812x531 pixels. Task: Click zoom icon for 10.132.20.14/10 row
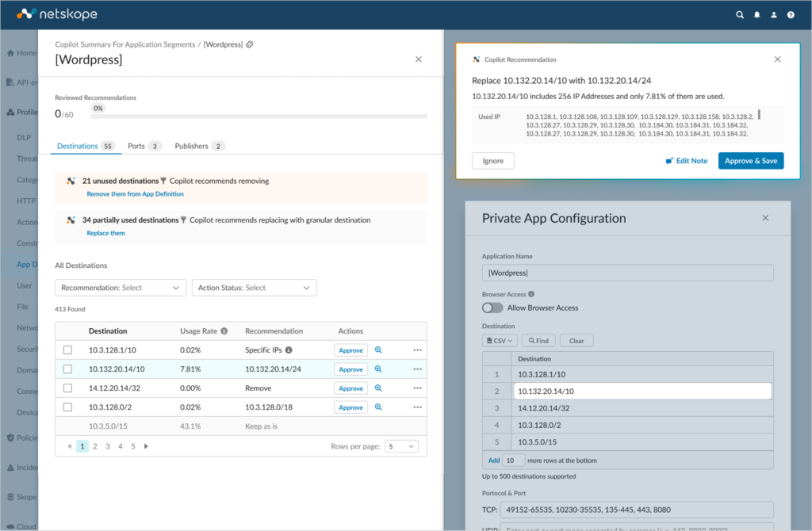(x=378, y=369)
